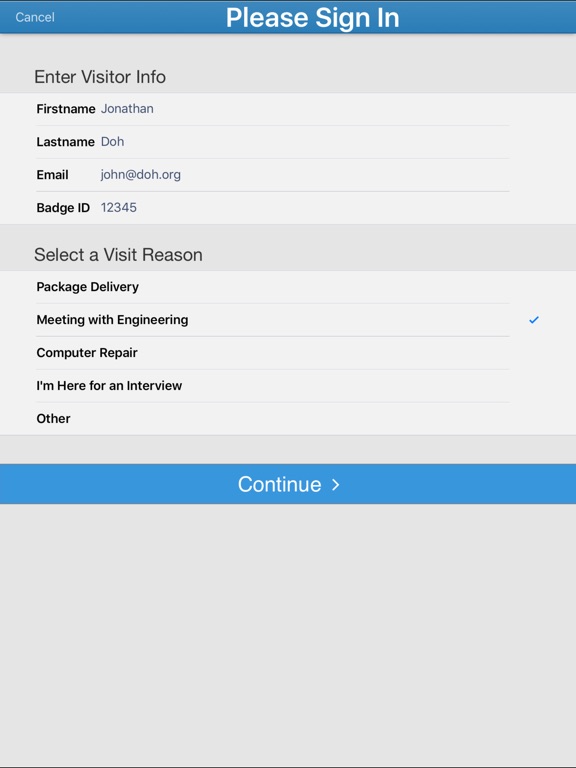The width and height of the screenshot is (576, 768).
Task: Edit the Firstname field containing Jonathan
Action: coord(305,109)
